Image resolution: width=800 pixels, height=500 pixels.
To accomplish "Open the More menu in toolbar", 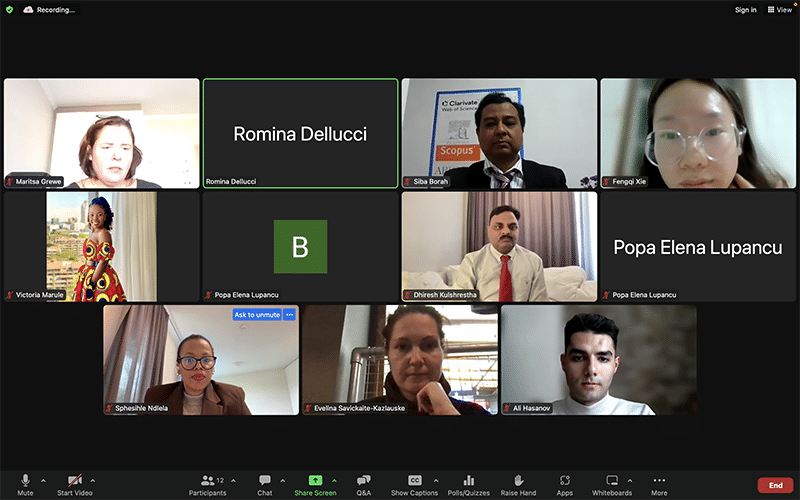I will 659,484.
